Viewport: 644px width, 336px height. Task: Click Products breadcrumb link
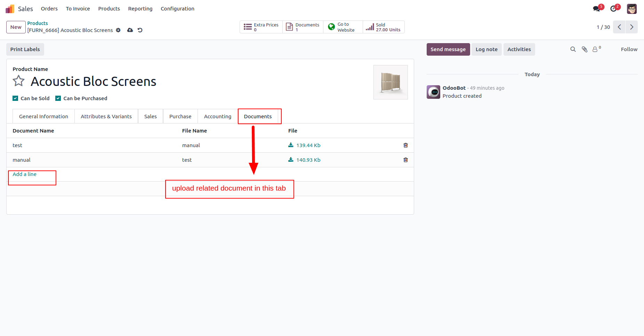point(38,23)
